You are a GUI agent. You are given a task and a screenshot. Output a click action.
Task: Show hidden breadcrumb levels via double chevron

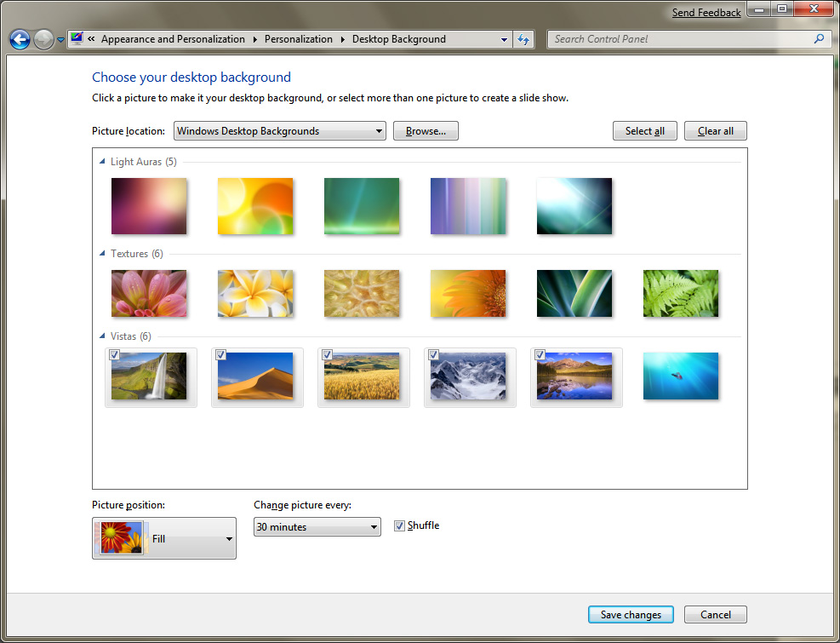click(x=91, y=38)
